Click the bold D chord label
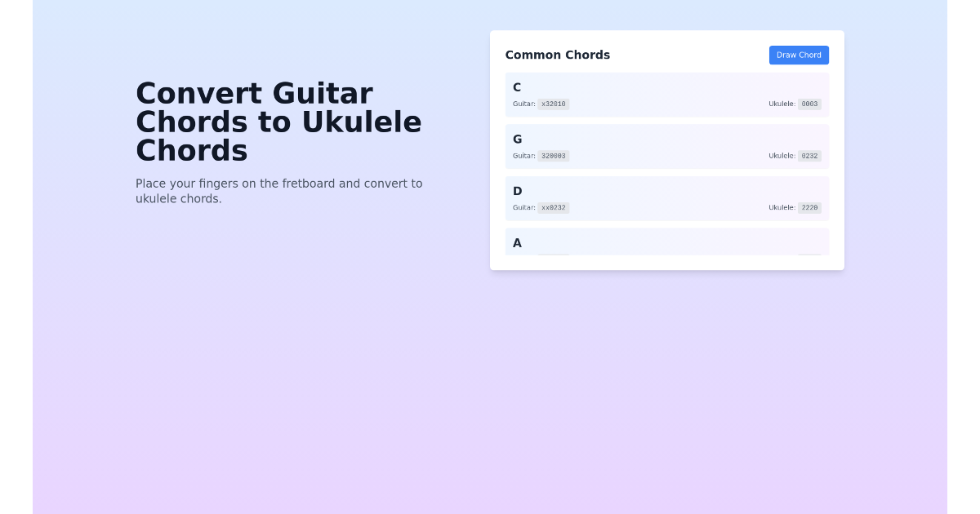This screenshot has width=980, height=514. tap(517, 191)
